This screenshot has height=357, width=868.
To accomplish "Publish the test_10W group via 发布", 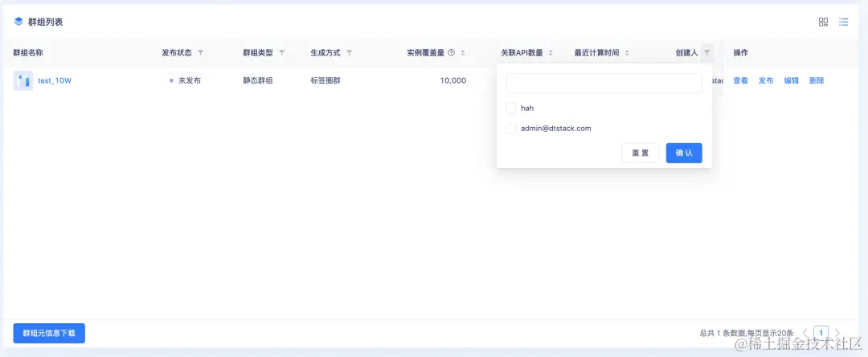I will (x=766, y=81).
